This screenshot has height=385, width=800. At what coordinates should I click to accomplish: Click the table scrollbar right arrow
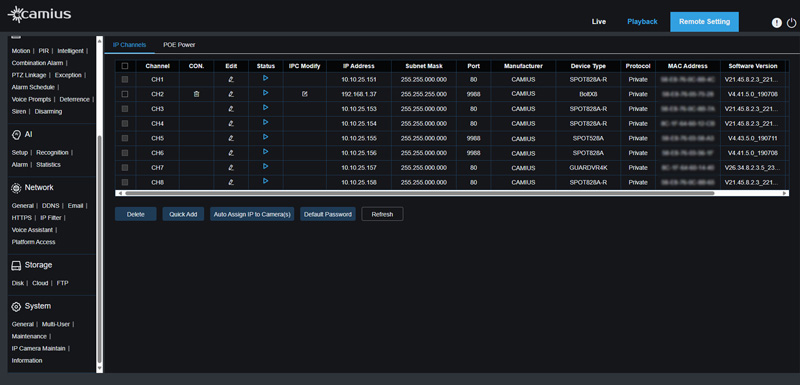click(x=785, y=193)
